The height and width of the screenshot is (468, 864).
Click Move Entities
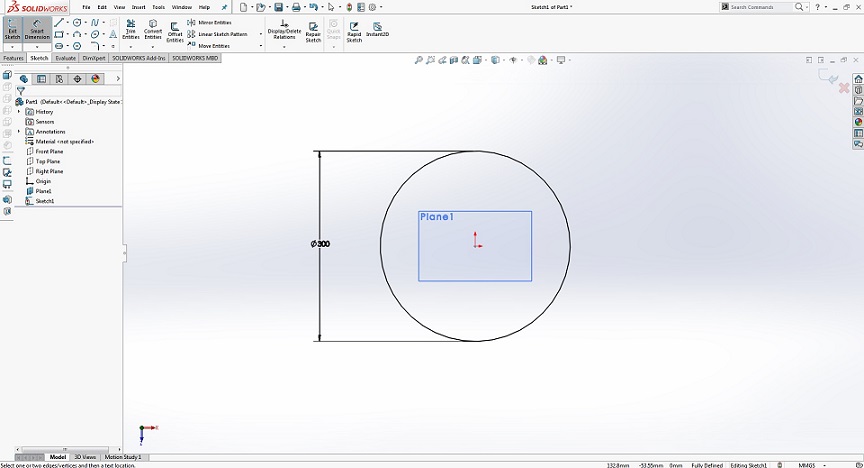tap(209, 46)
